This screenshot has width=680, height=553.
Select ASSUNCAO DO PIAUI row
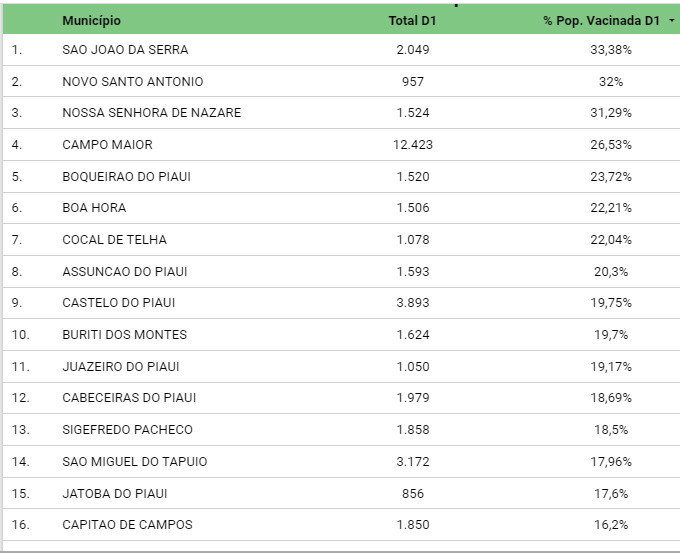(341, 272)
